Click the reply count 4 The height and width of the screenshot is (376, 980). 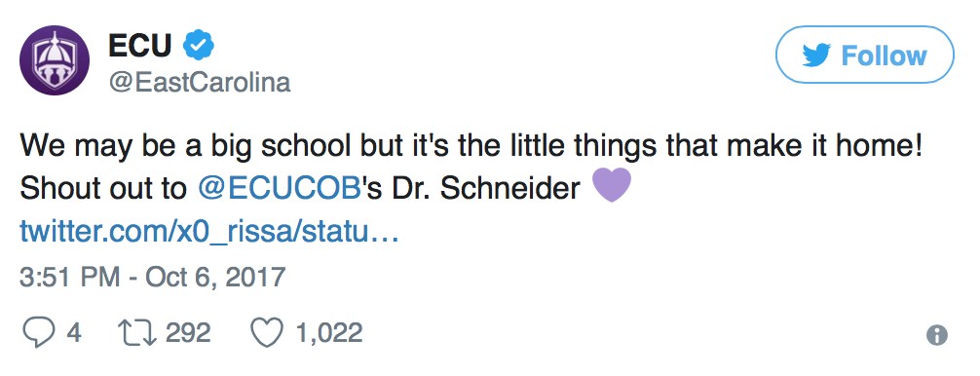tap(74, 332)
